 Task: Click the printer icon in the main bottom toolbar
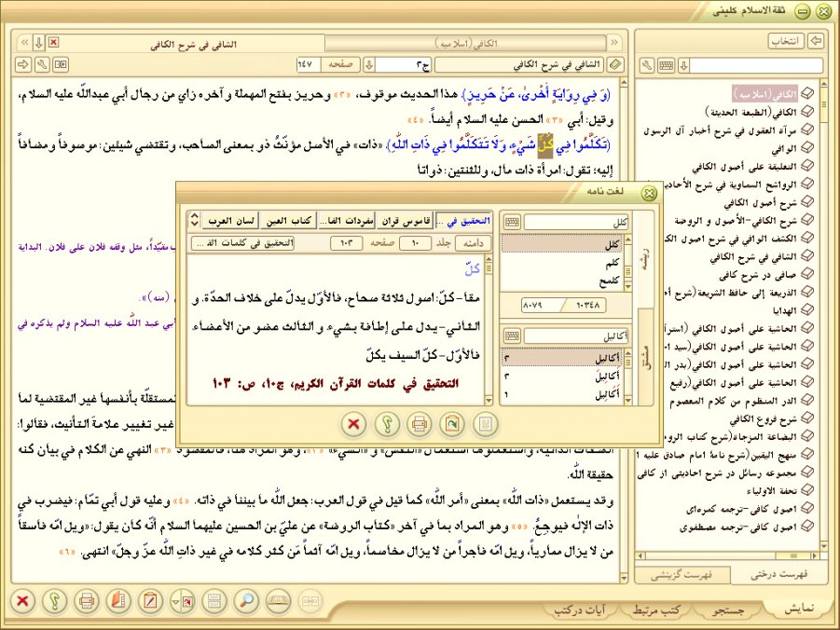[x=87, y=600]
